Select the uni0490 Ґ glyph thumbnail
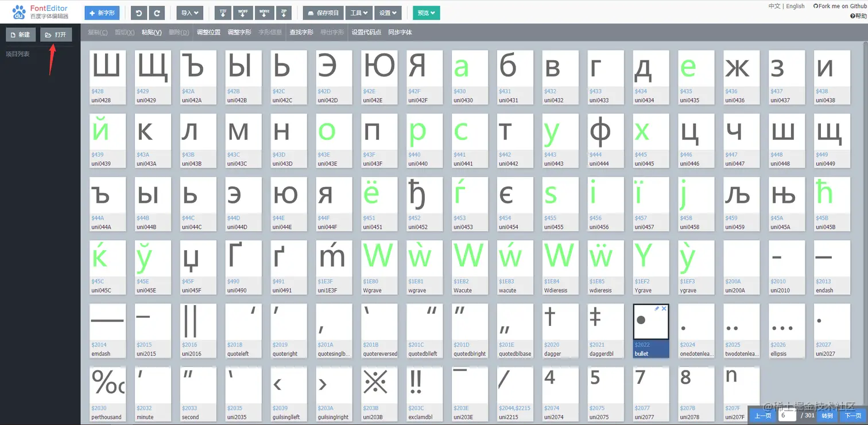868x425 pixels. click(243, 267)
